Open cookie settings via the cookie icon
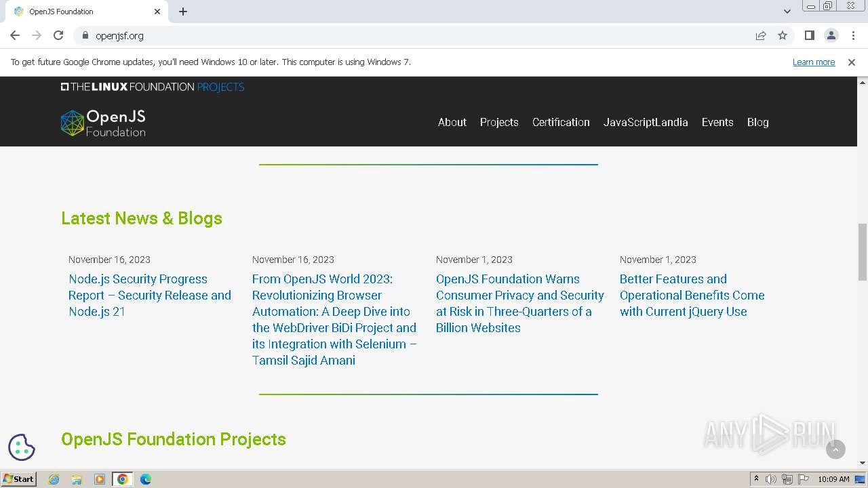 (x=22, y=447)
